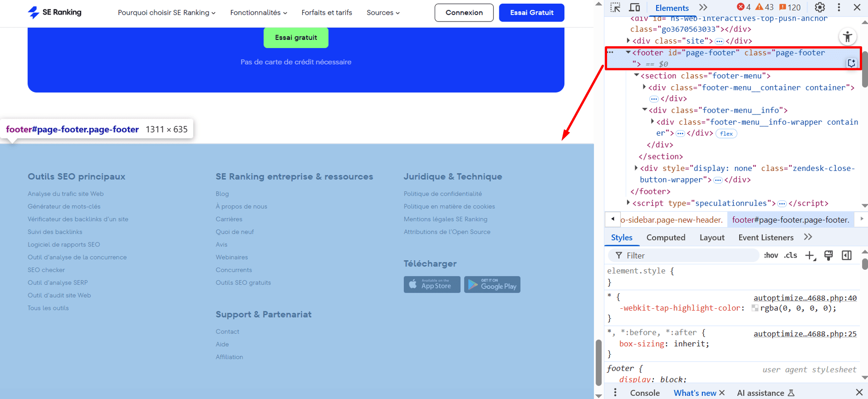Open the Event Listeners tab

766,237
